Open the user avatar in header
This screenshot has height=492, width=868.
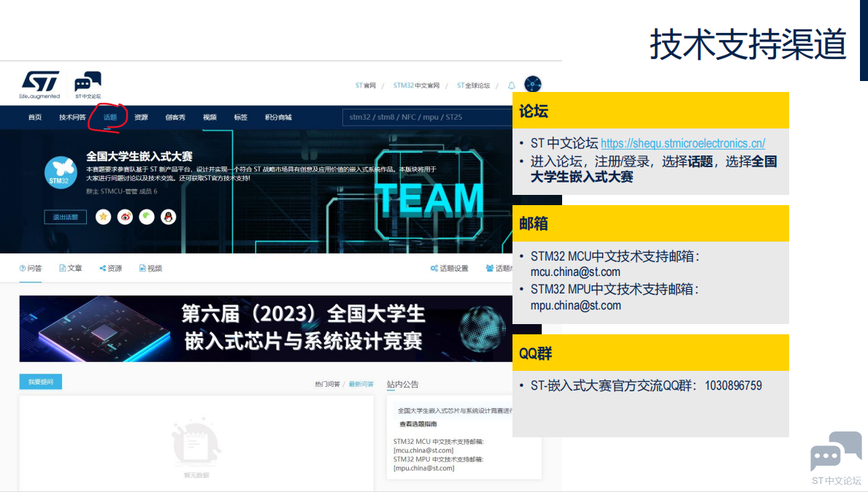(x=532, y=84)
